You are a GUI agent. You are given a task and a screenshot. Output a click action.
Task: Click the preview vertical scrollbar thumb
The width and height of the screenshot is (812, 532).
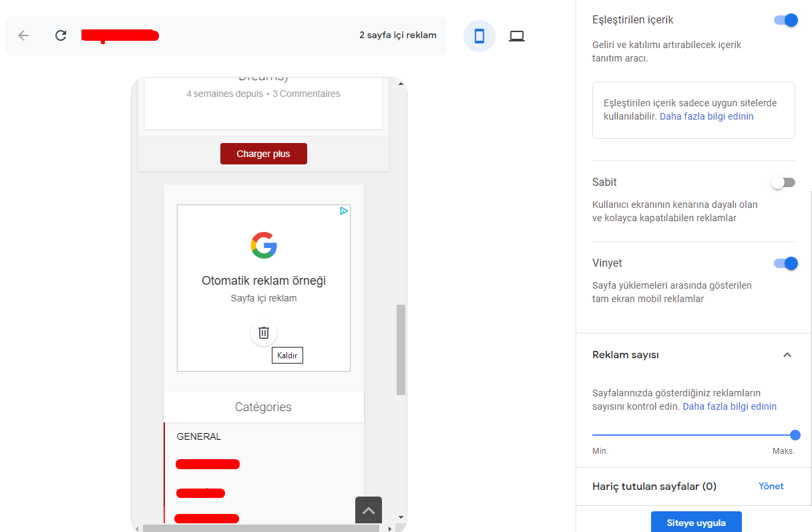[x=401, y=350]
